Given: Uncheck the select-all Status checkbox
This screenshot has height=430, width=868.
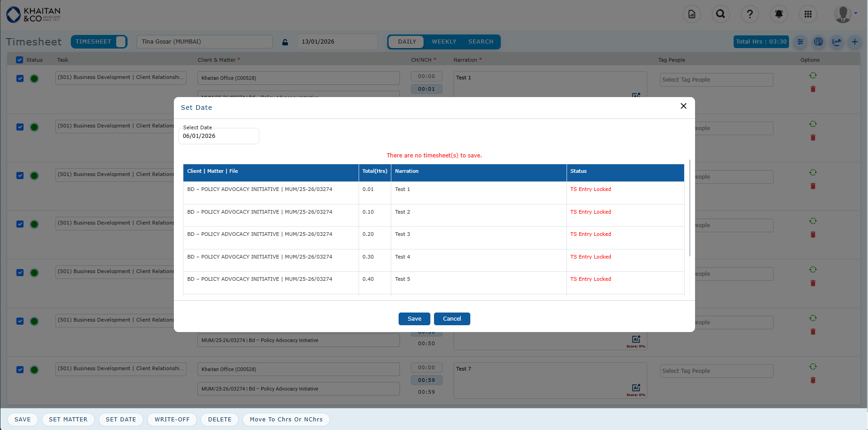Looking at the screenshot, I should [x=20, y=60].
